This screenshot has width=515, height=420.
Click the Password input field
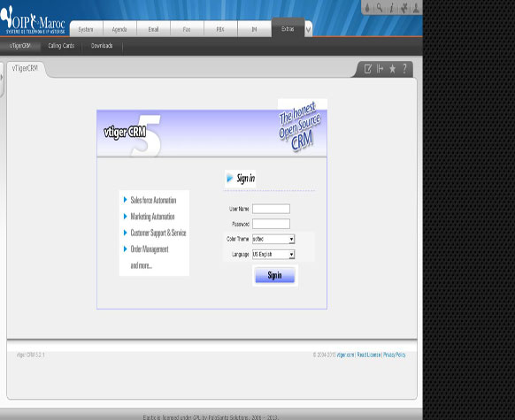pos(271,224)
